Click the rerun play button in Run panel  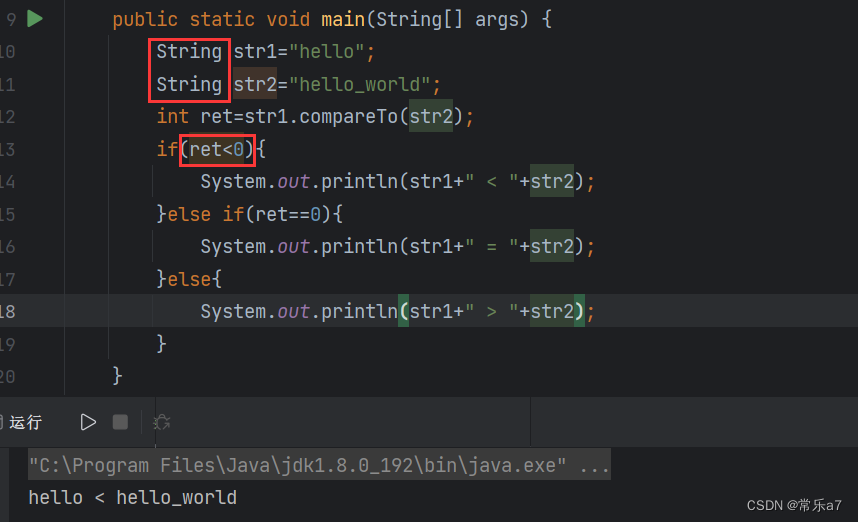coord(88,422)
